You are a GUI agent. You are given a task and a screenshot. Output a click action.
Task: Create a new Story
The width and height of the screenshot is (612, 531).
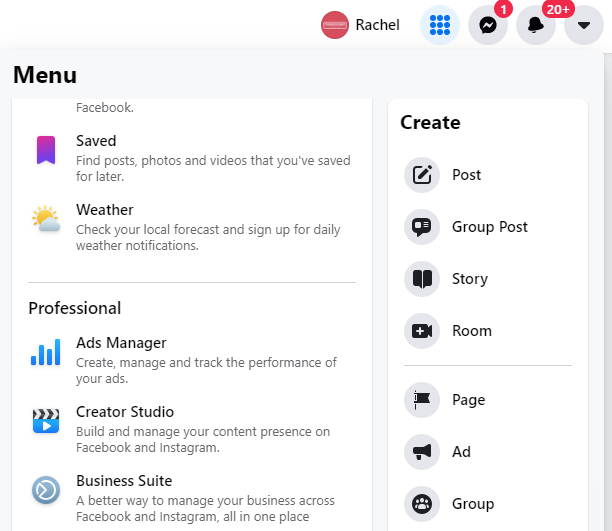tap(488, 279)
